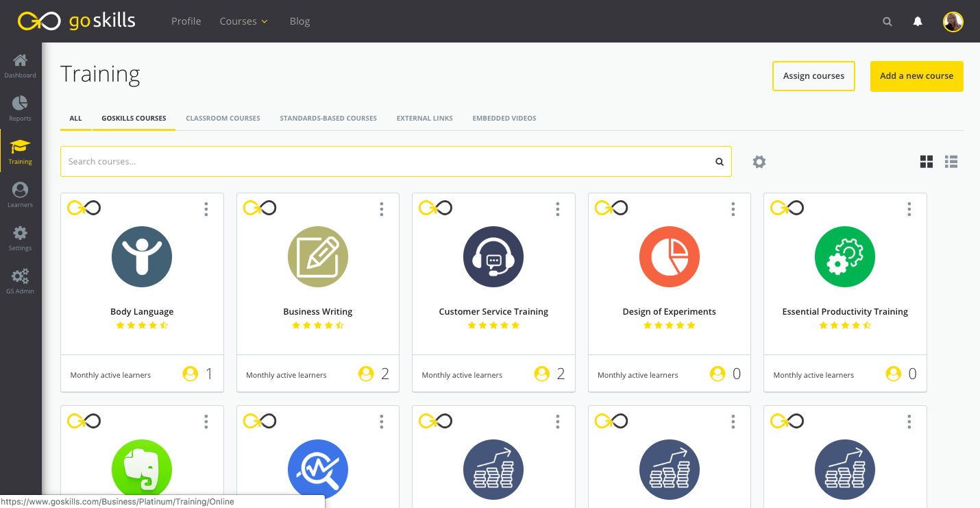The image size is (980, 508).
Task: Open Essential Productivity Training gear icon
Action: pos(845,257)
